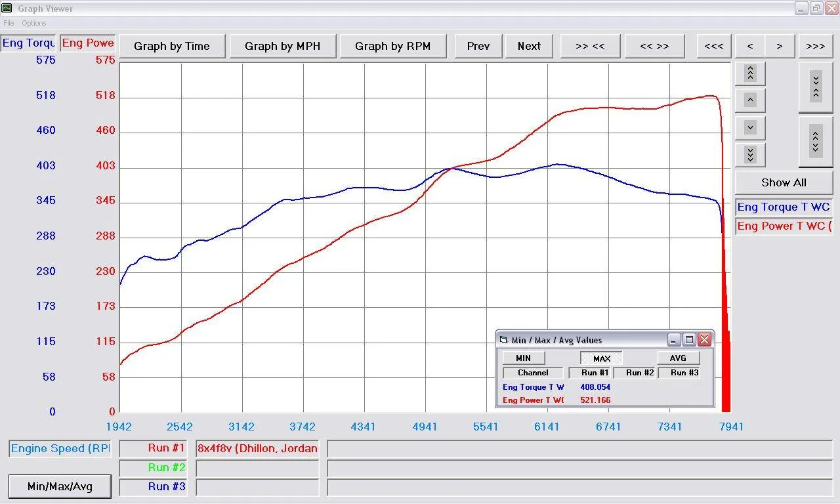Click the Run #1 file name field
Screen dimensions: 840x504
(x=257, y=449)
